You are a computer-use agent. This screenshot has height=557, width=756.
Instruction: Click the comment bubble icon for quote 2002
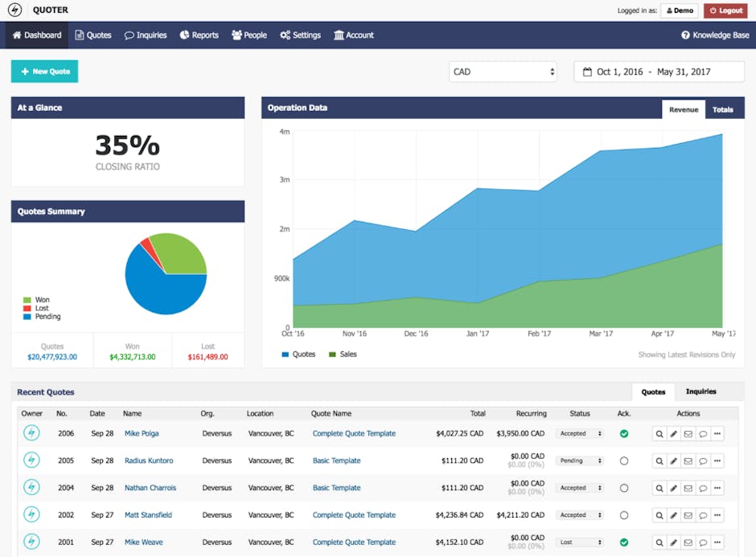[x=703, y=515]
